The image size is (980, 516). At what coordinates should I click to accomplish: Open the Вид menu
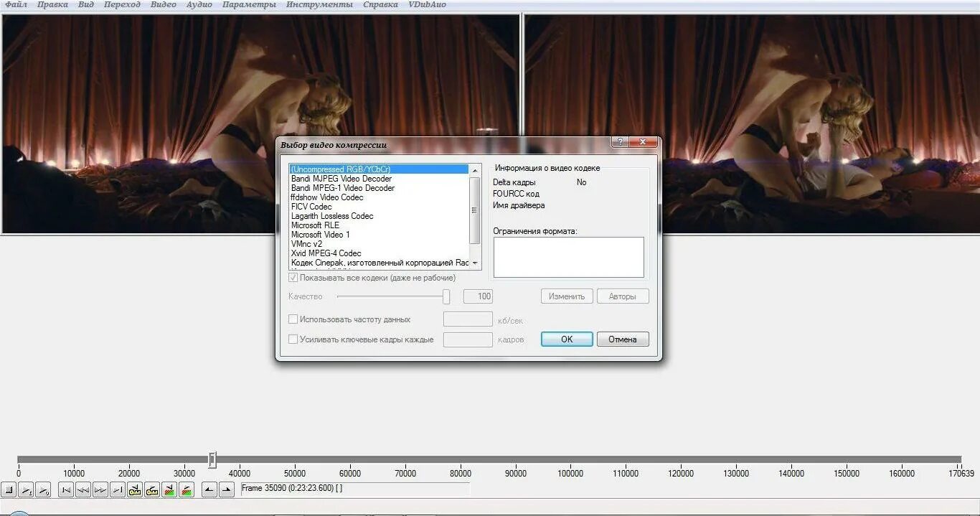[x=86, y=4]
